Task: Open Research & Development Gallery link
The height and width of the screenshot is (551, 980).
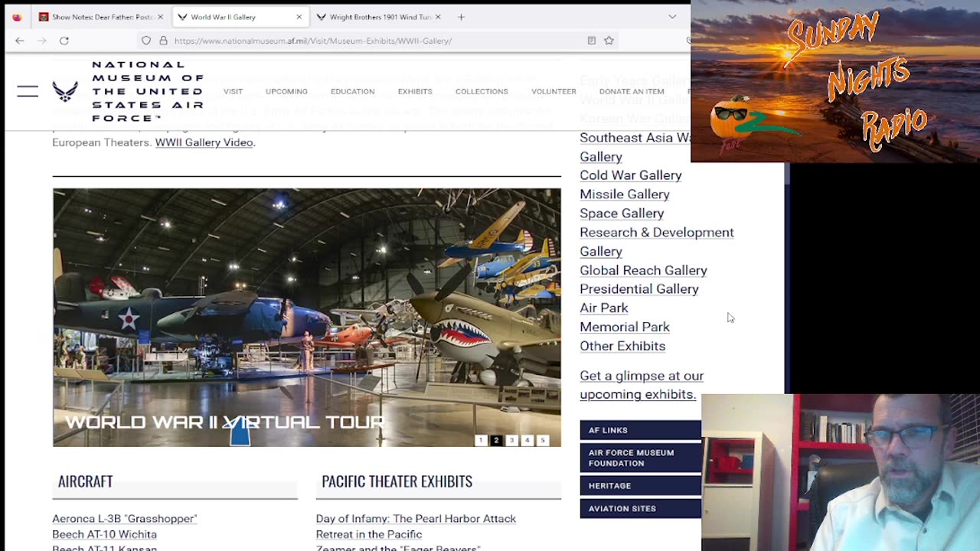Action: click(656, 242)
